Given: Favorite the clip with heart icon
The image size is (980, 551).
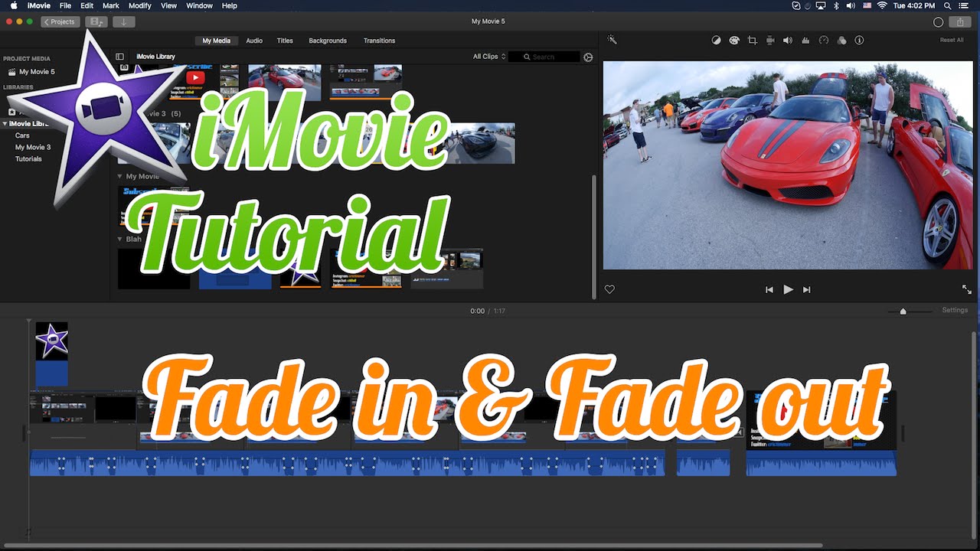Looking at the screenshot, I should (x=609, y=289).
